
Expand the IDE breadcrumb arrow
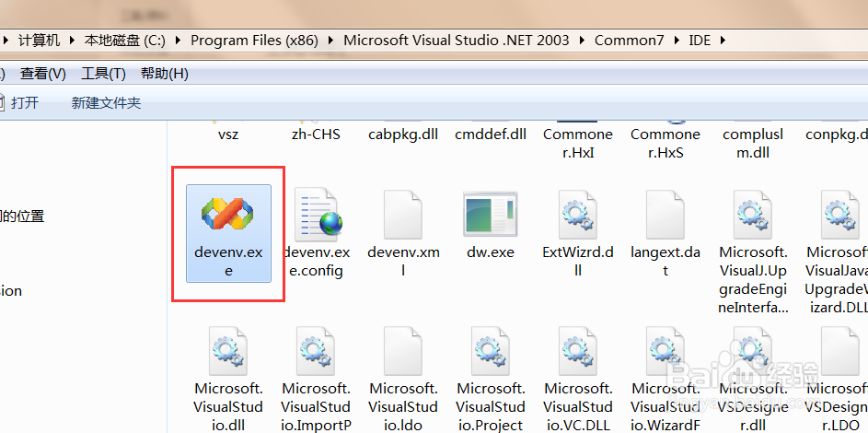(x=722, y=41)
